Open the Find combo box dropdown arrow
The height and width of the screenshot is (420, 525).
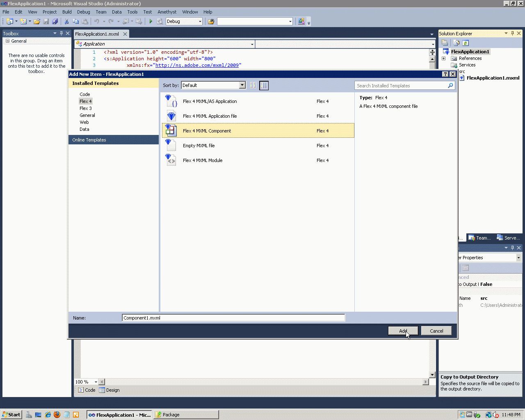(x=290, y=21)
